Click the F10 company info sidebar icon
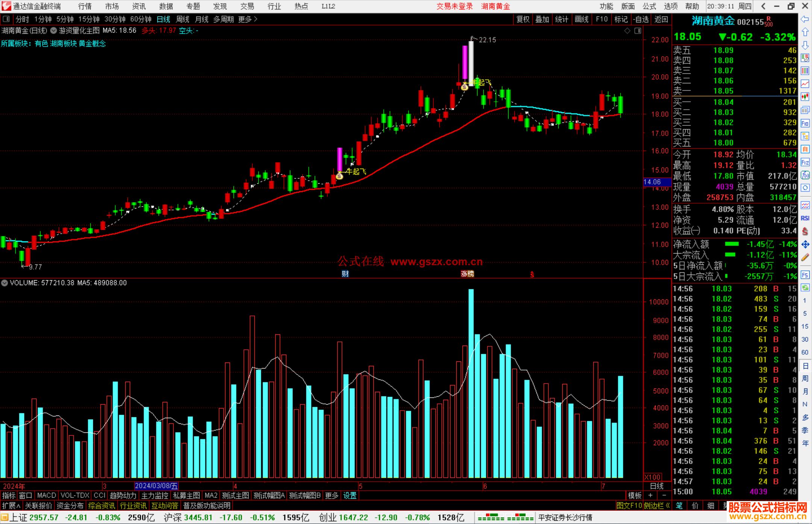Image resolution: width=812 pixels, height=524 pixels. point(805,123)
